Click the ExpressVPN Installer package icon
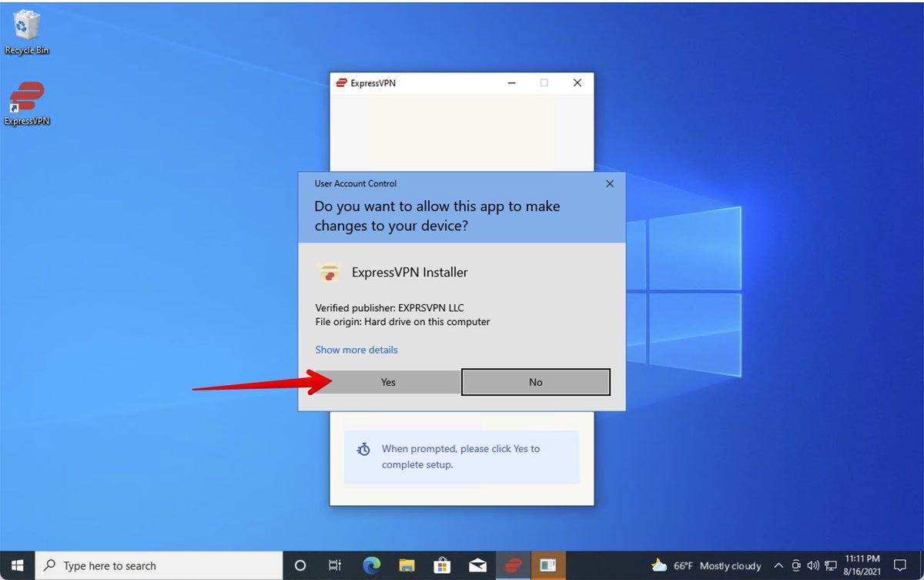This screenshot has width=924, height=580. tap(329, 272)
